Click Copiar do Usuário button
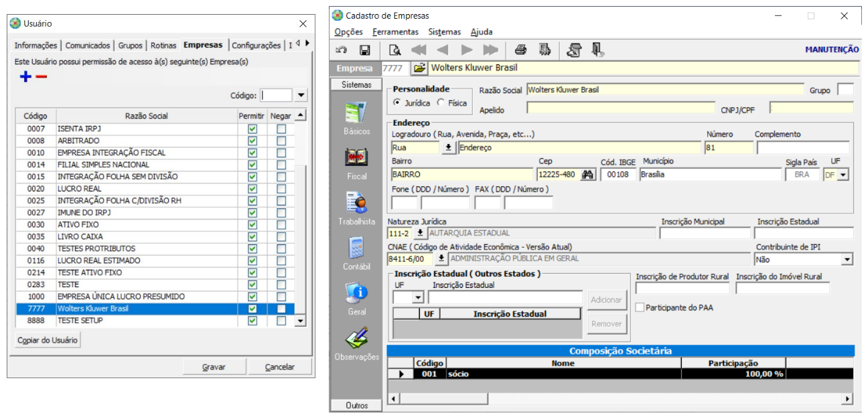Screen dimensions: 868x417 [48, 340]
